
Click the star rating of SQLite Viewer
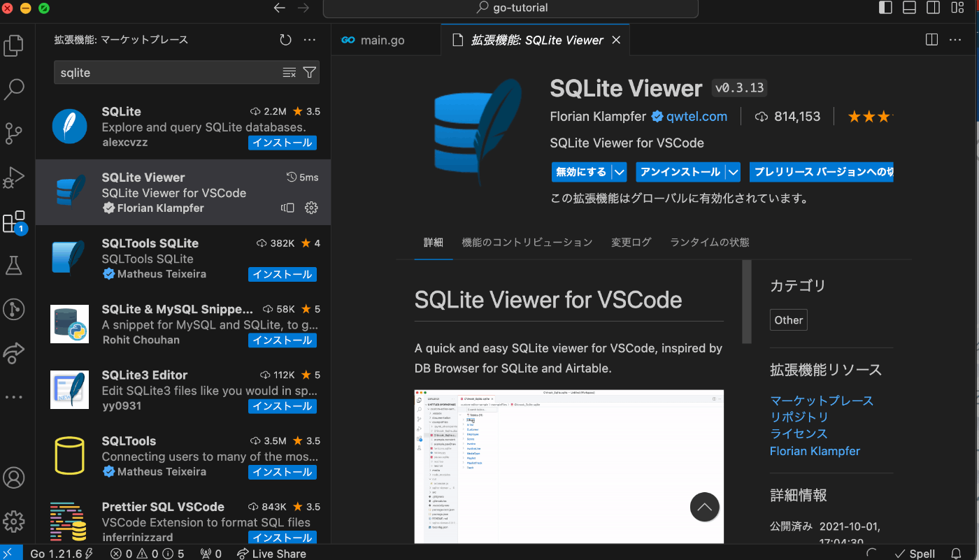click(x=871, y=117)
